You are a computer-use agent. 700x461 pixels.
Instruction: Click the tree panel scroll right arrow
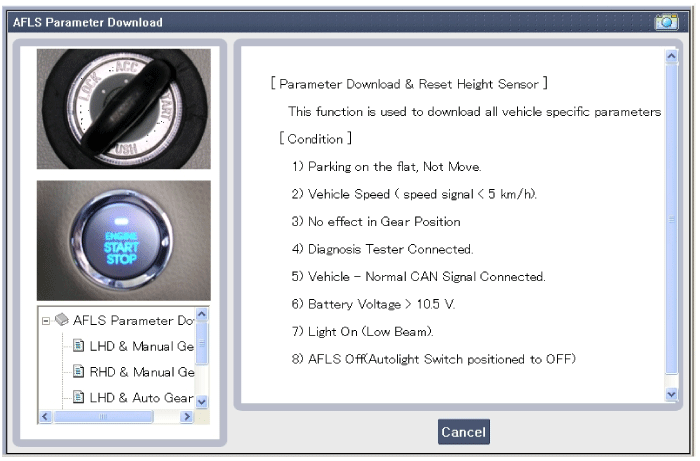point(187,416)
